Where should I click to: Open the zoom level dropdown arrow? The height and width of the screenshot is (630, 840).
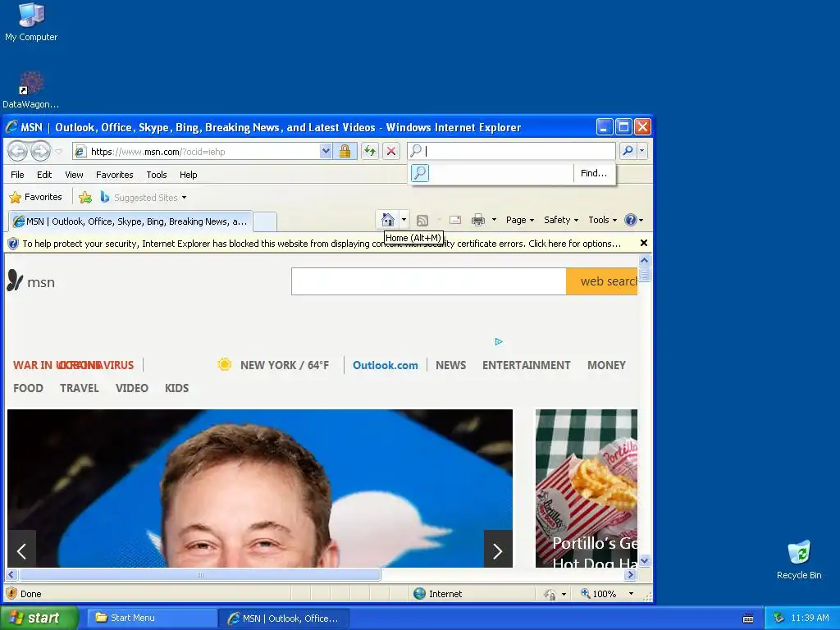(x=631, y=594)
